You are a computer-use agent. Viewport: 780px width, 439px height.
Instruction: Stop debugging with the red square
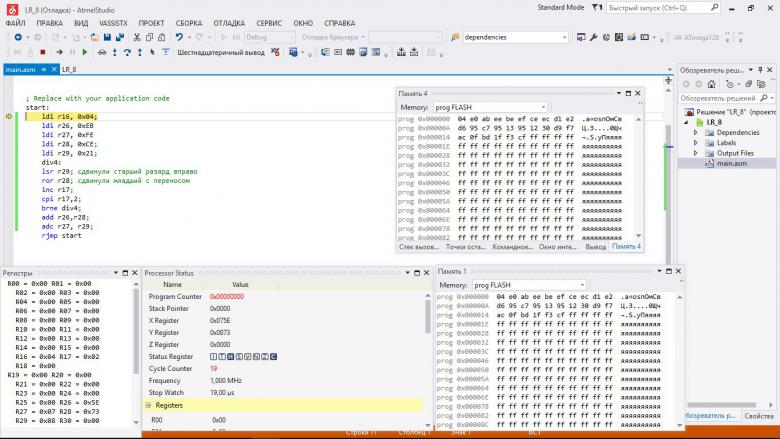[43, 52]
